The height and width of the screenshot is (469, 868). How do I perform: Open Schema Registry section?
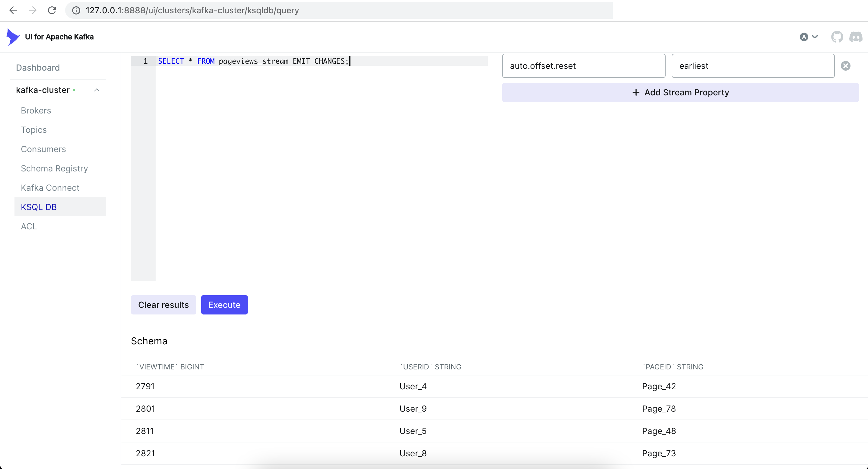coord(54,168)
